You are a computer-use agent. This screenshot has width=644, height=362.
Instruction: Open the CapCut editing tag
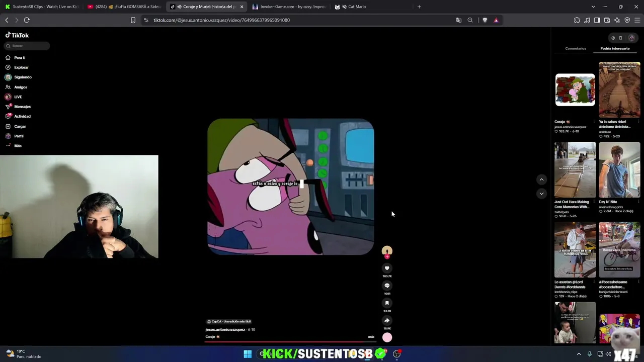coord(229,322)
